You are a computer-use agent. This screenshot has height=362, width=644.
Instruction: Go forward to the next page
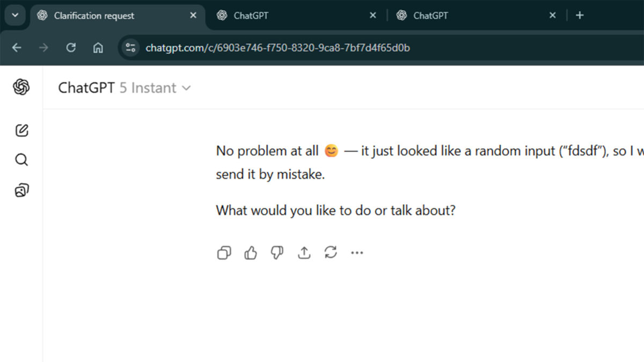click(43, 48)
